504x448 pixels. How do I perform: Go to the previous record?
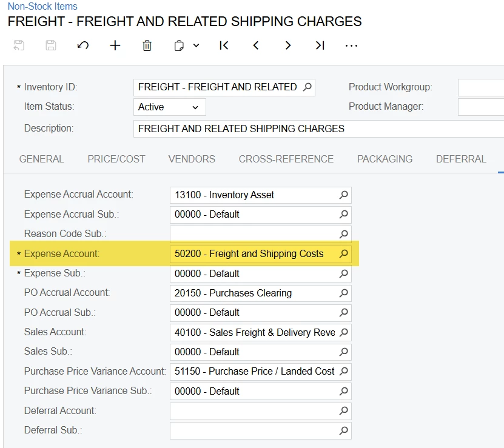(256, 45)
